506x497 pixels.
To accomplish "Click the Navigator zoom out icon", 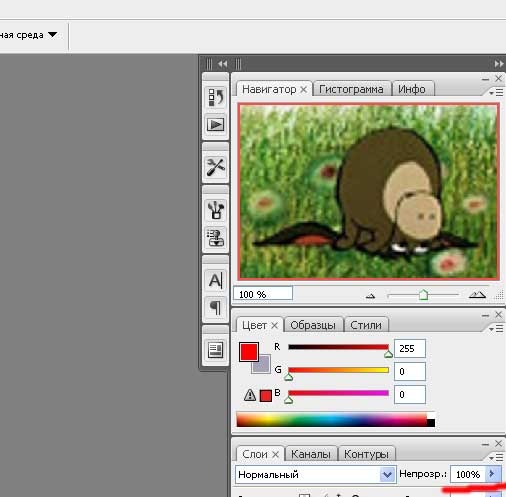I will click(370, 296).
